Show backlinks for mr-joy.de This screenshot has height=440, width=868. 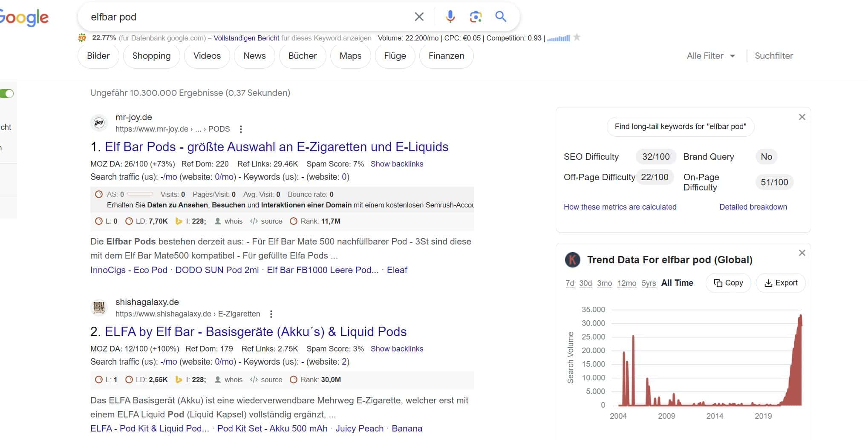(397, 164)
